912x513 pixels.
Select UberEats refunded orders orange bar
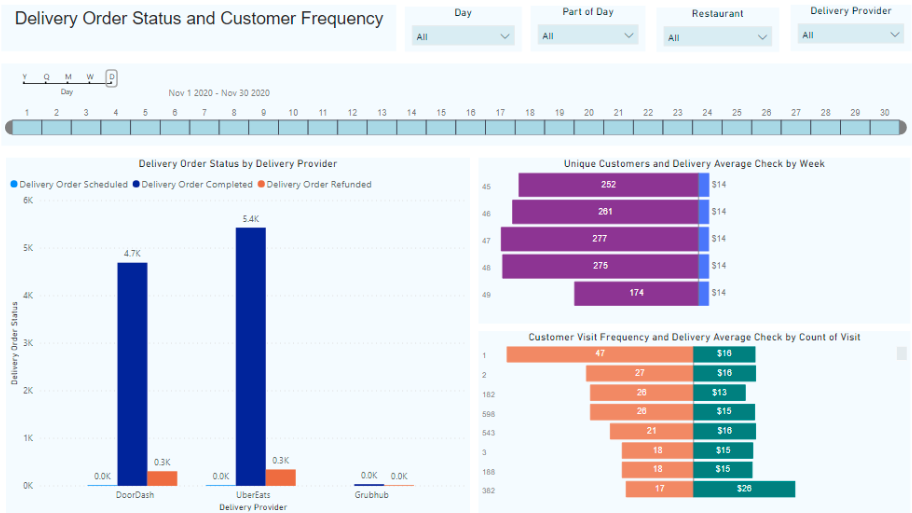coord(280,478)
